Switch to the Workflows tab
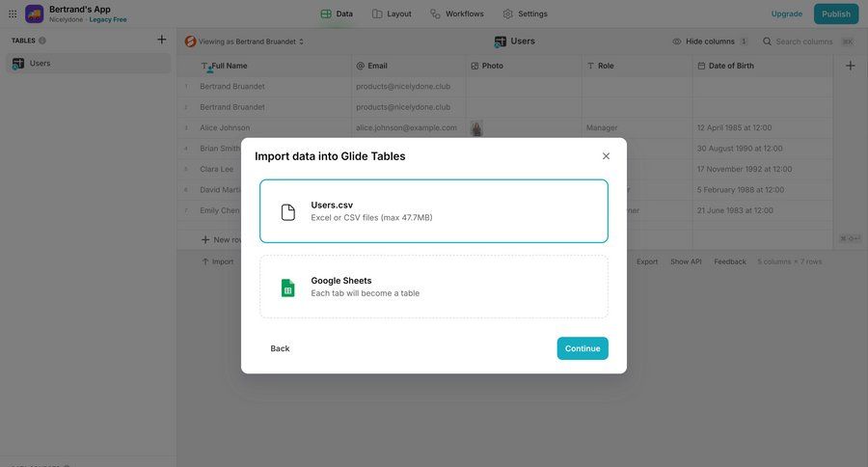 (x=457, y=14)
